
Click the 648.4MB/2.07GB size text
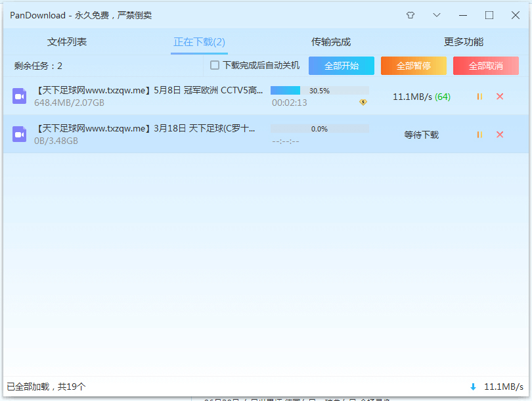pos(69,103)
